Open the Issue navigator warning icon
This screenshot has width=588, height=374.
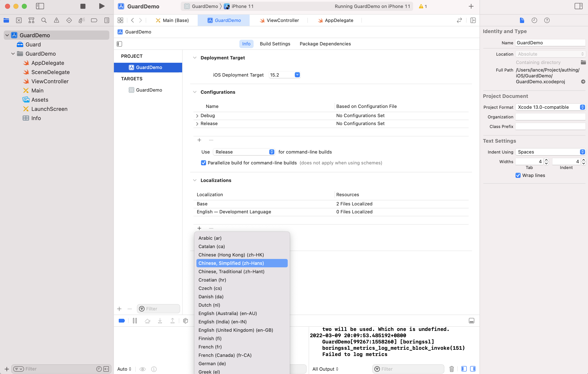coord(56,20)
